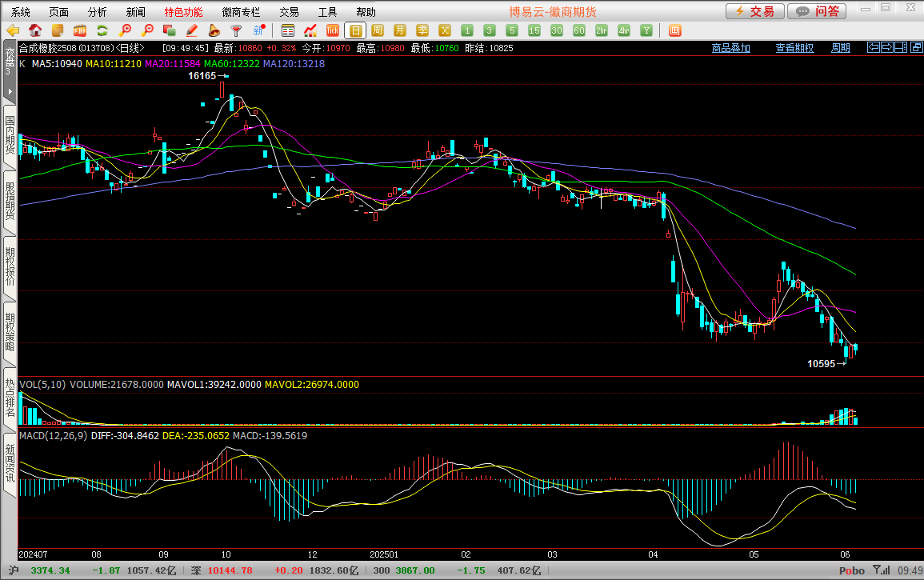This screenshot has height=580, width=924.
Task: Click the 周期 link
Action: (840, 48)
